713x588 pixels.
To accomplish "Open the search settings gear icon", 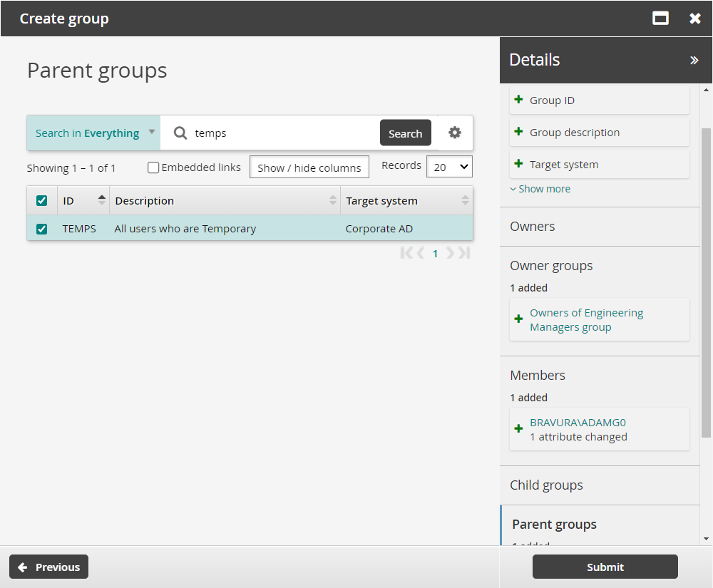I will click(x=454, y=133).
